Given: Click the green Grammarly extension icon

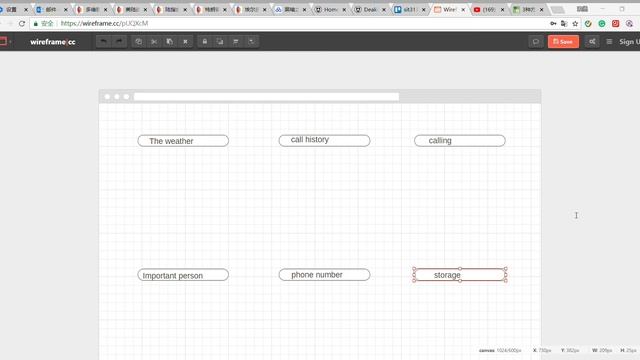Looking at the screenshot, I should [x=602, y=24].
